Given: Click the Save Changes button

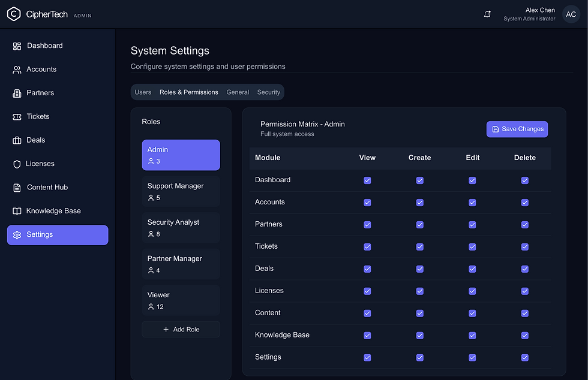Looking at the screenshot, I should pos(517,129).
